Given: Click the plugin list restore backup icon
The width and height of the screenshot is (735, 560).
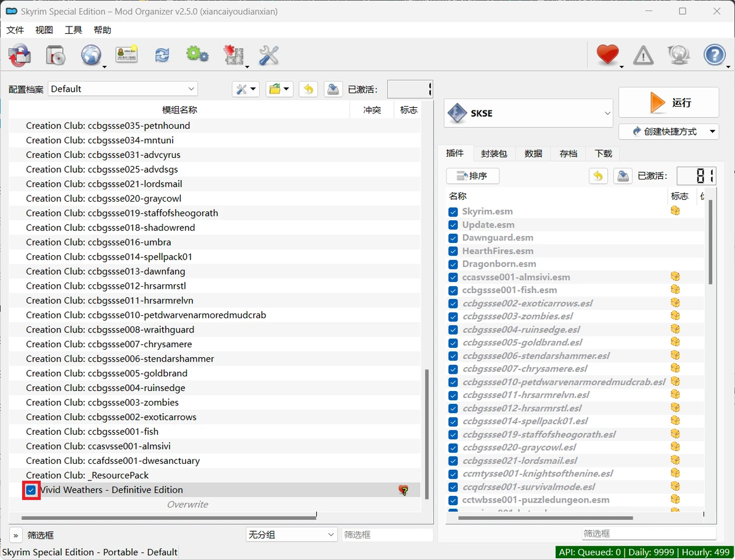Looking at the screenshot, I should [x=598, y=176].
